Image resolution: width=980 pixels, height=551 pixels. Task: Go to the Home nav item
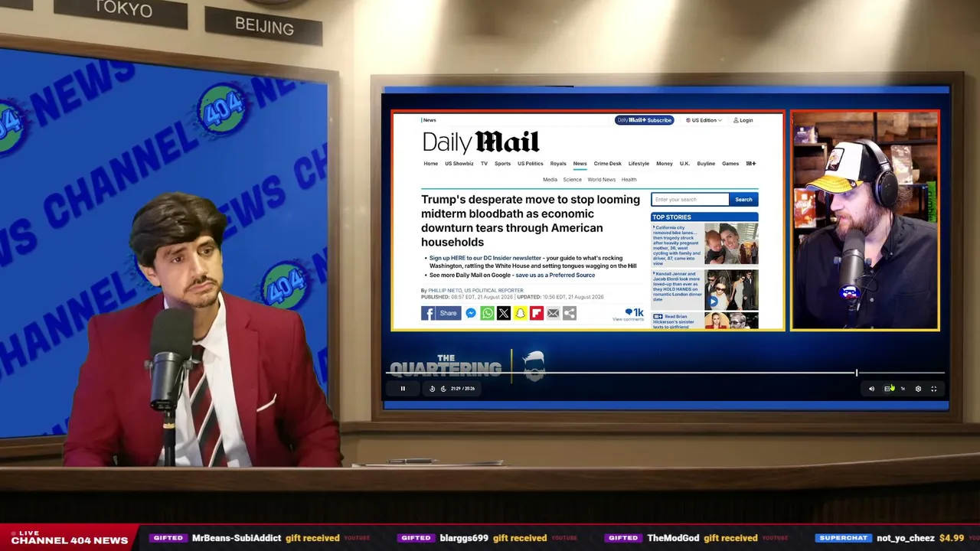point(431,163)
